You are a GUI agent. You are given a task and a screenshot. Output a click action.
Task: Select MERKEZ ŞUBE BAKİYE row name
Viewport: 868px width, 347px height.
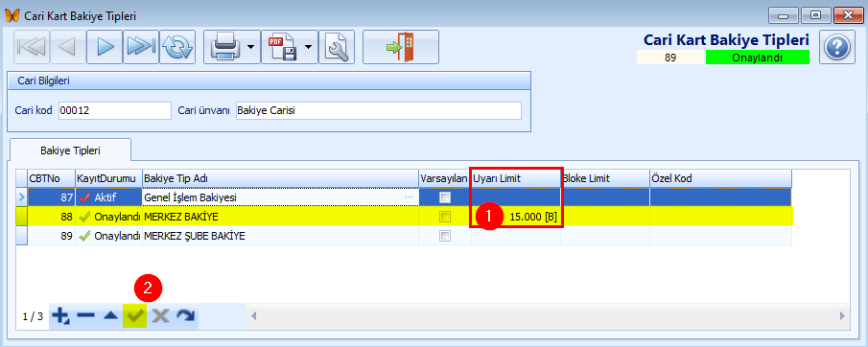[195, 236]
